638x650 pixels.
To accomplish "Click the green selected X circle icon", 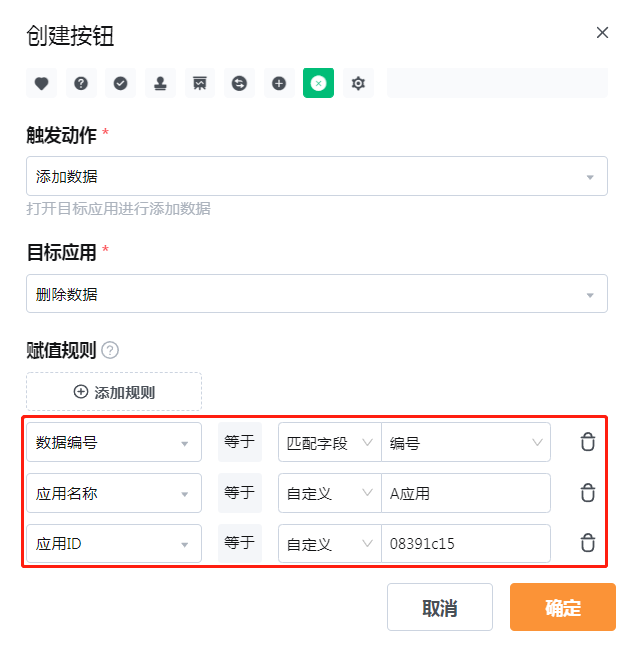I will point(318,83).
